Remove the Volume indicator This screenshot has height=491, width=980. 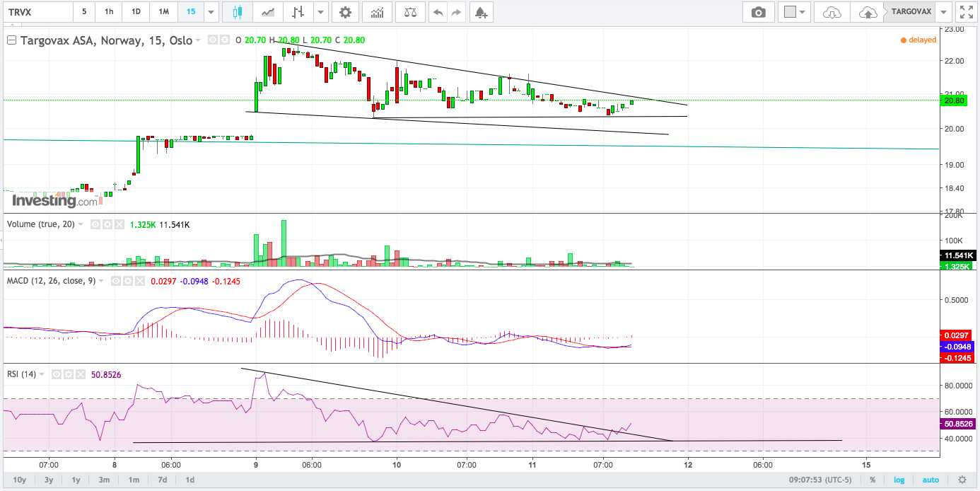click(x=119, y=224)
